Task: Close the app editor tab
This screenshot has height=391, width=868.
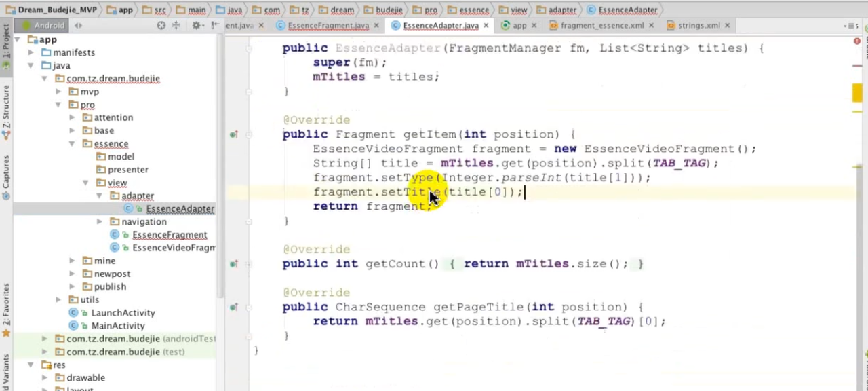Action: point(534,25)
